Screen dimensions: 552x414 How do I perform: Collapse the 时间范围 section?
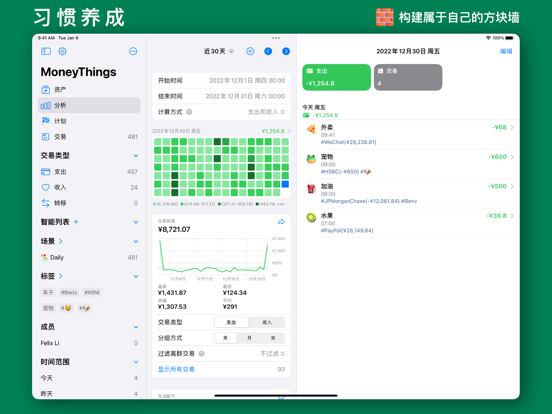(136, 362)
